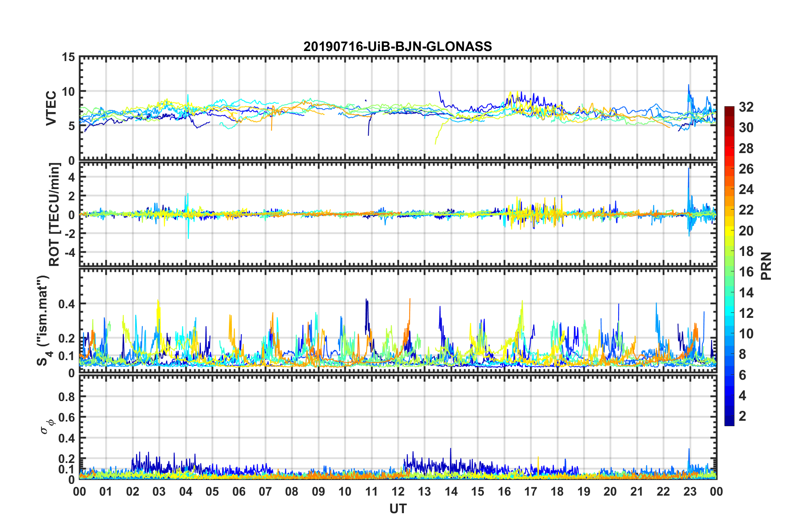
Task: Click the UT x-axis label
Action: tap(398, 509)
